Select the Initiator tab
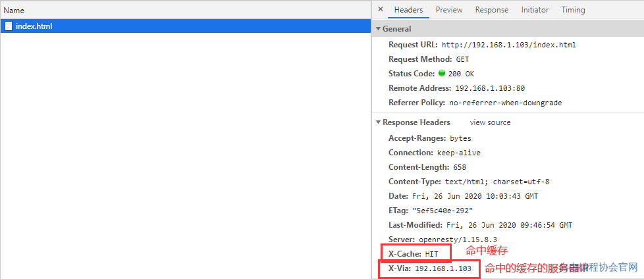The width and height of the screenshot is (644, 279). pos(534,10)
